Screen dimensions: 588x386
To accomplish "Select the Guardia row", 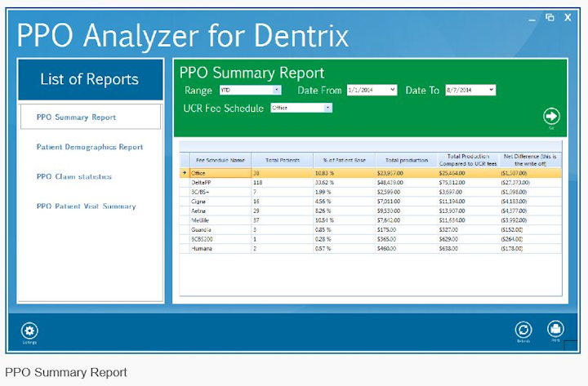I will pos(371,230).
